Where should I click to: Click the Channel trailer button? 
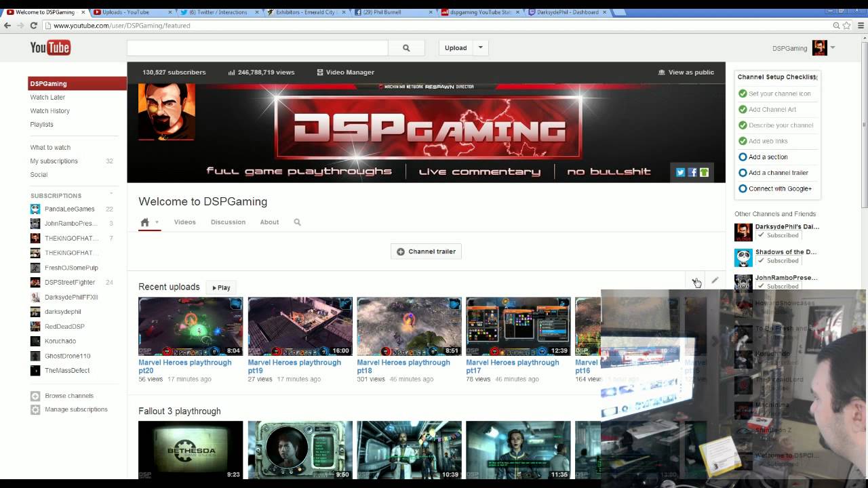(x=426, y=251)
